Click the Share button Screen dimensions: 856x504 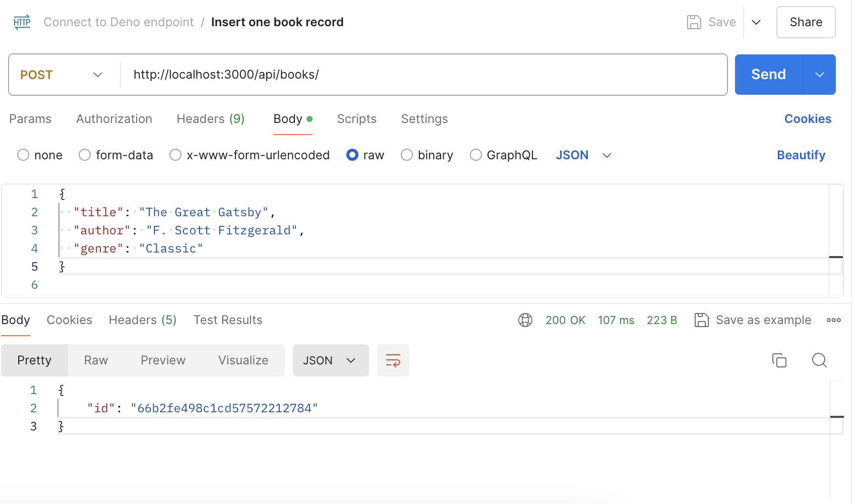(x=805, y=22)
